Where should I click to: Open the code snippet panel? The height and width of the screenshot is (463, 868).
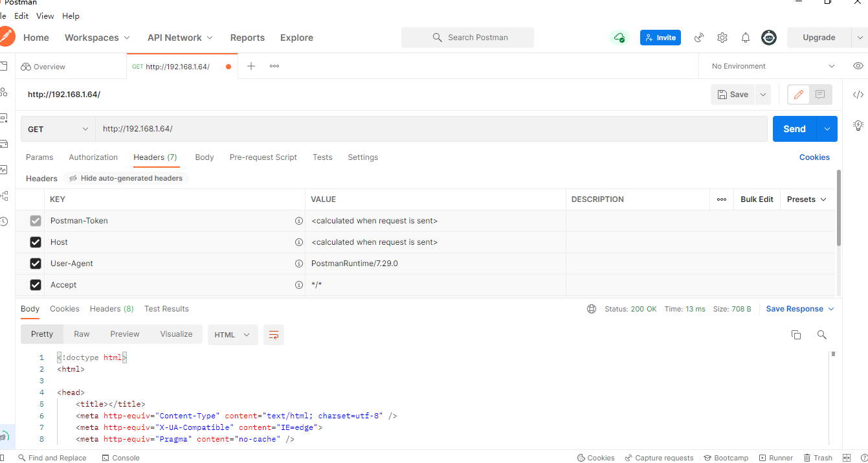tap(858, 94)
